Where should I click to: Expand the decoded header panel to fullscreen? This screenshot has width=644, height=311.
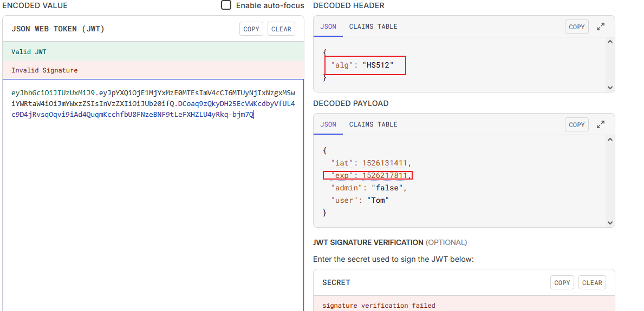pyautogui.click(x=601, y=27)
